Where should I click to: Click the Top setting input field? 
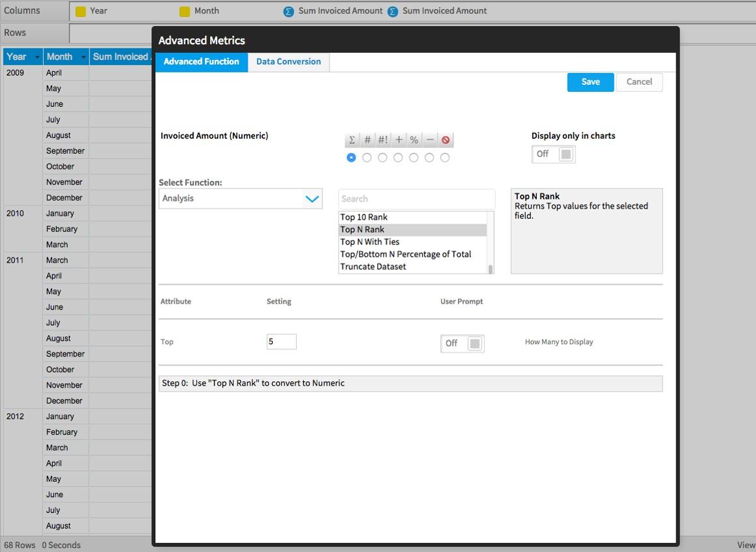tap(282, 341)
